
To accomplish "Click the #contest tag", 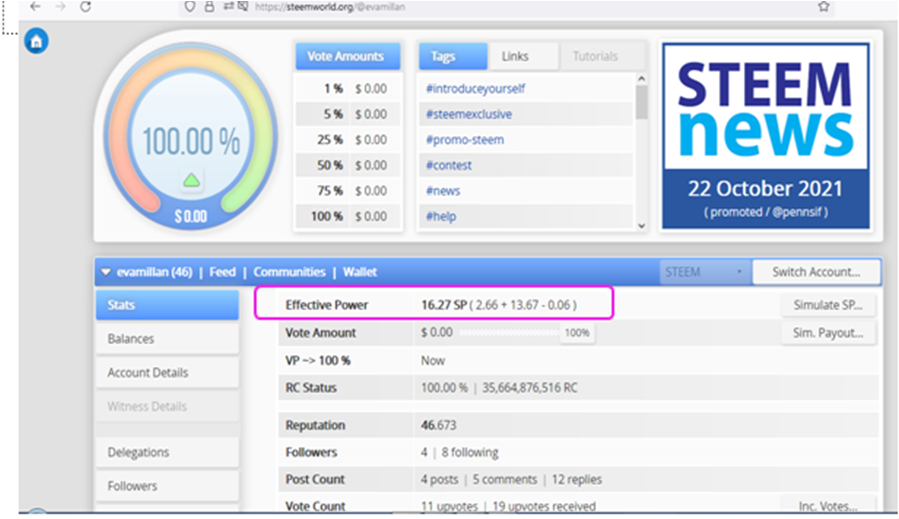I will pyautogui.click(x=448, y=165).
